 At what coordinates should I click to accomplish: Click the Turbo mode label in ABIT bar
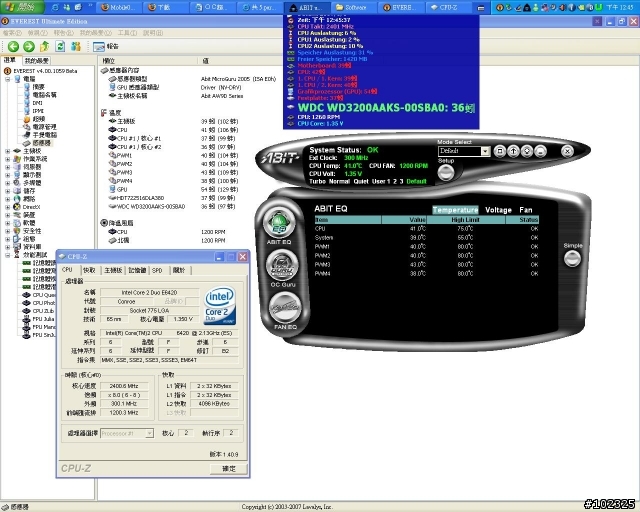[x=317, y=181]
